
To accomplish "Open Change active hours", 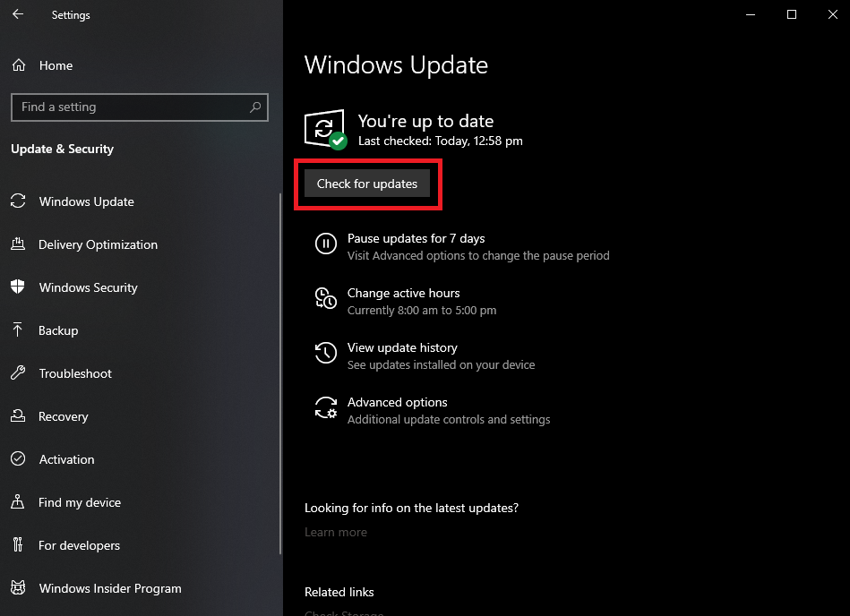I will pos(403,293).
